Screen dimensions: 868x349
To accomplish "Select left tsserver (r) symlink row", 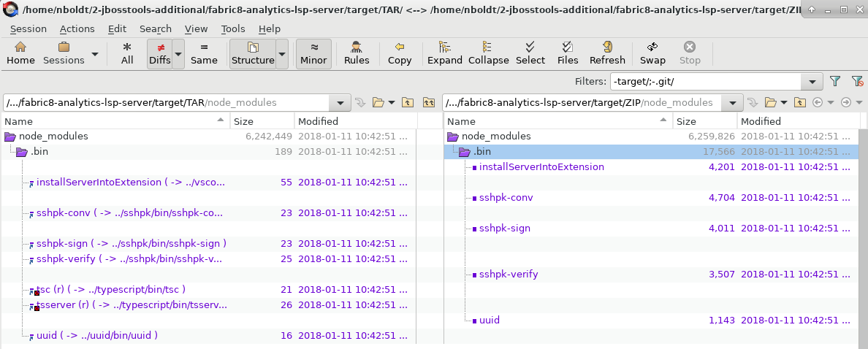I will click(x=209, y=304).
